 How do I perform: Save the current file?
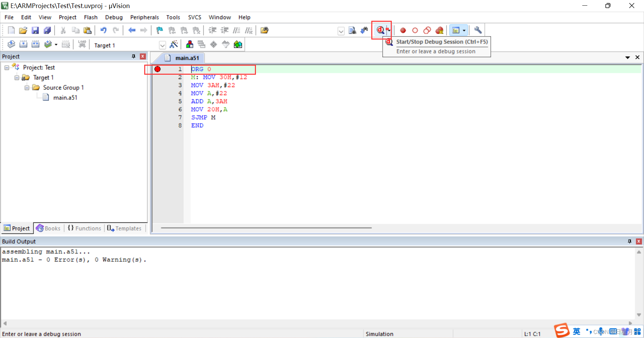pyautogui.click(x=35, y=30)
